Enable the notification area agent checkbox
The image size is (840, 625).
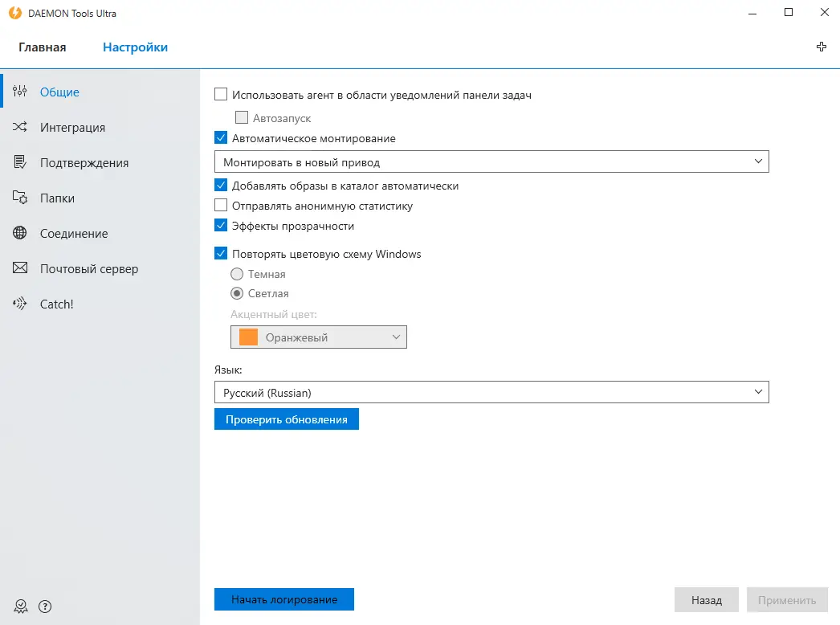(x=221, y=95)
